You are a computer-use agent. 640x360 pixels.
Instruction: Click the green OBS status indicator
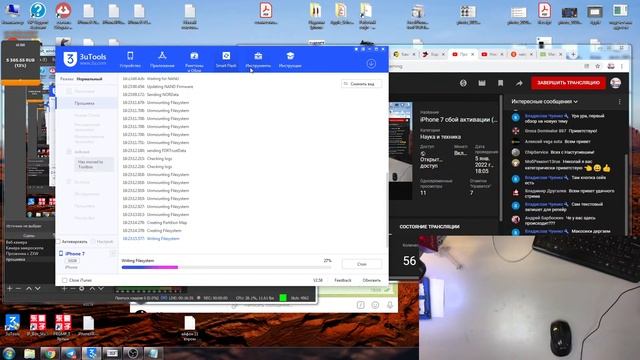point(282,298)
